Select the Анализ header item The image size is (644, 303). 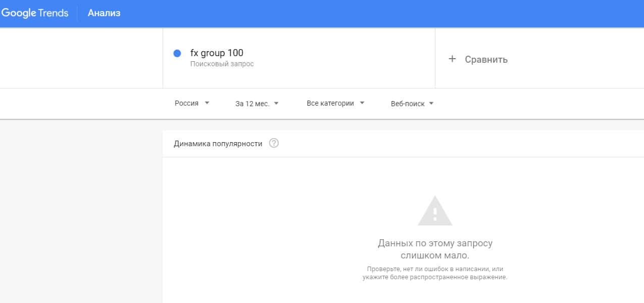click(104, 13)
